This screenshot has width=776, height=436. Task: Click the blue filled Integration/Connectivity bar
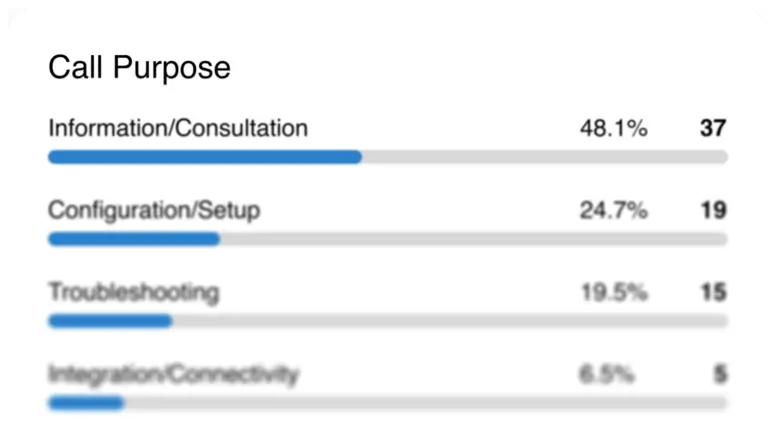click(x=86, y=403)
